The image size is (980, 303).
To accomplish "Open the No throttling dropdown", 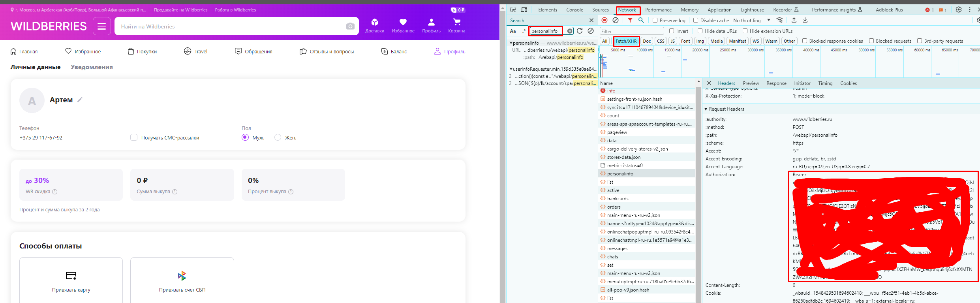I will [752, 20].
